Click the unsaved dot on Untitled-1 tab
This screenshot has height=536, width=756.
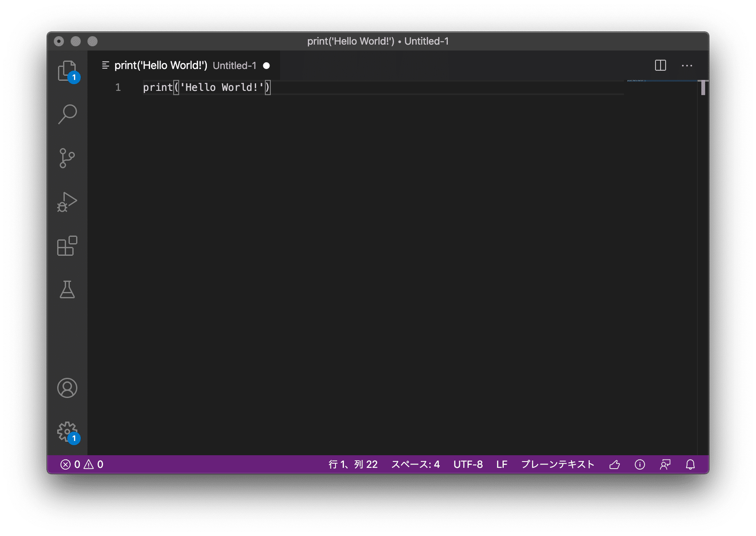[x=266, y=66]
